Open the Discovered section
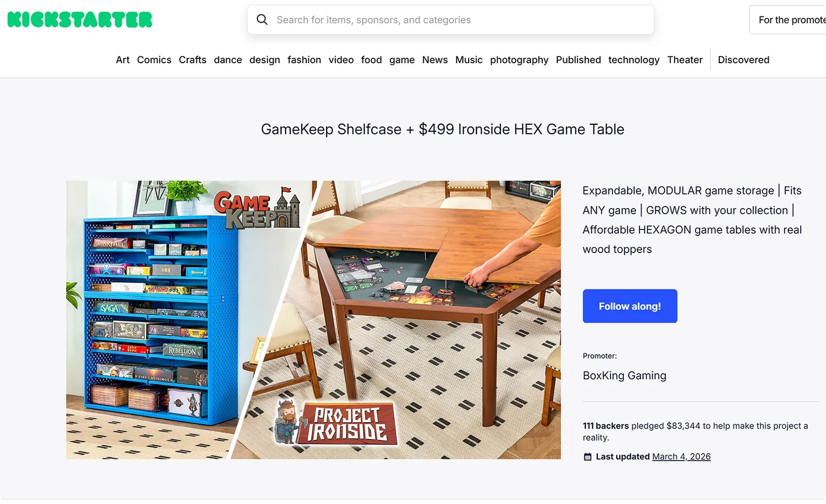The image size is (826, 504). [x=743, y=60]
